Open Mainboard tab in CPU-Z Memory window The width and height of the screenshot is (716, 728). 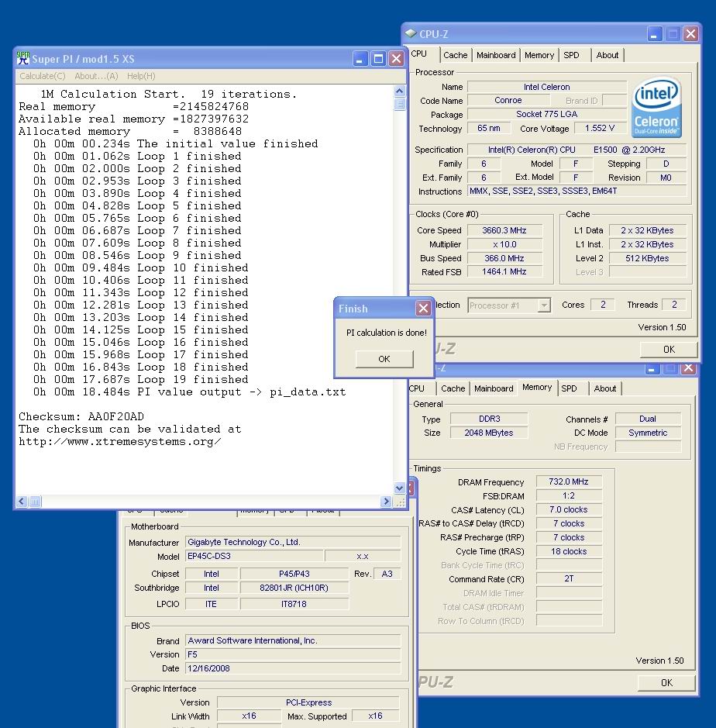[x=494, y=388]
